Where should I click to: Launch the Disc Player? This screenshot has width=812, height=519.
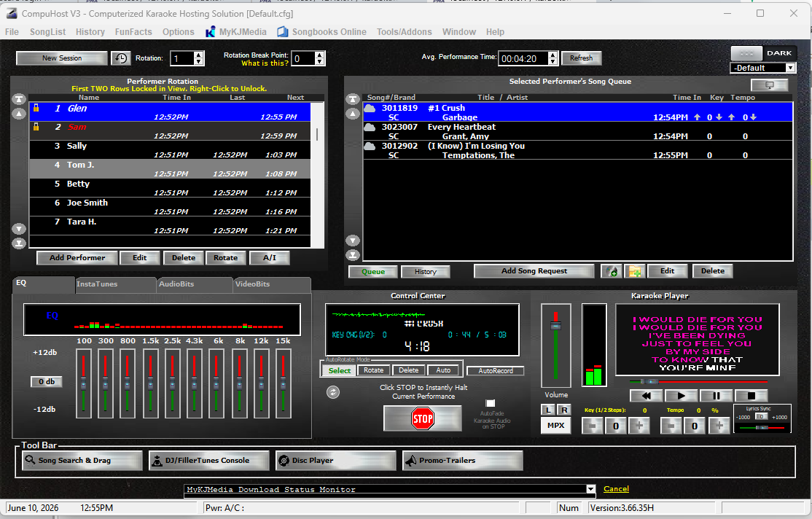tap(335, 461)
